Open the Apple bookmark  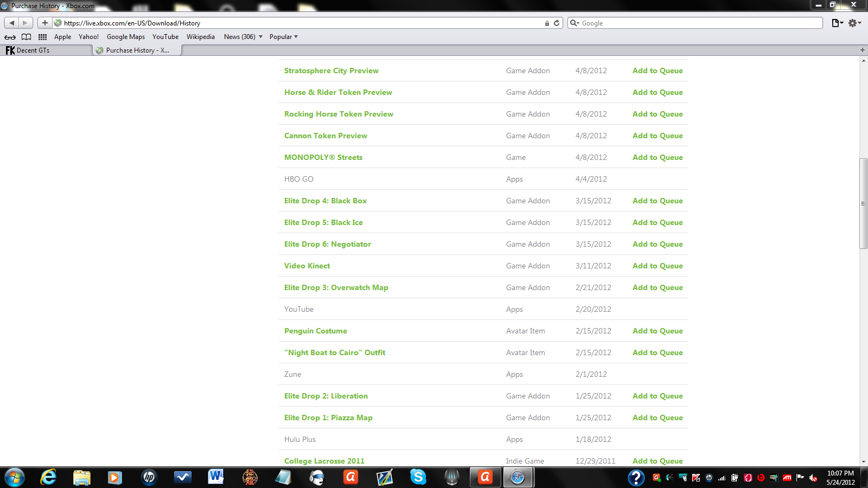coord(62,37)
